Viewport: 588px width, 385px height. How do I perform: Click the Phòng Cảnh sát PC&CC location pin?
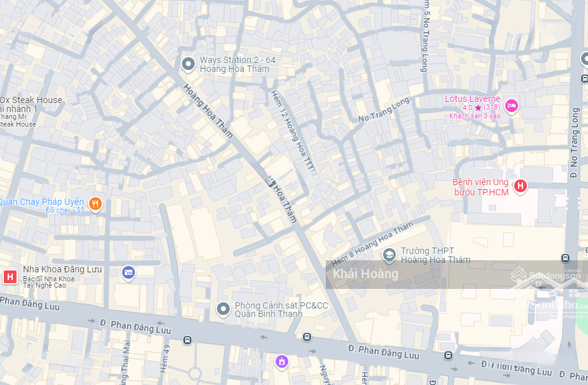tap(223, 310)
